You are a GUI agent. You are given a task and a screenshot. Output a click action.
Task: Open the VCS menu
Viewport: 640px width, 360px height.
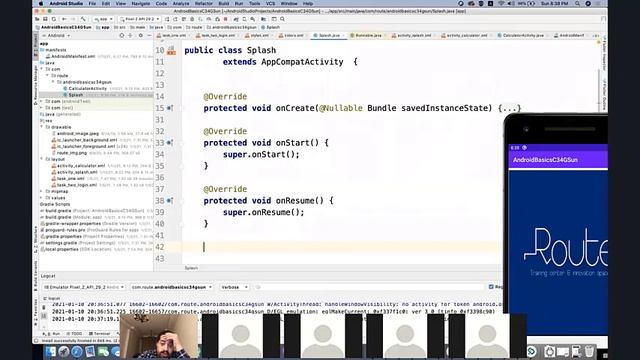pyautogui.click(x=270, y=3)
